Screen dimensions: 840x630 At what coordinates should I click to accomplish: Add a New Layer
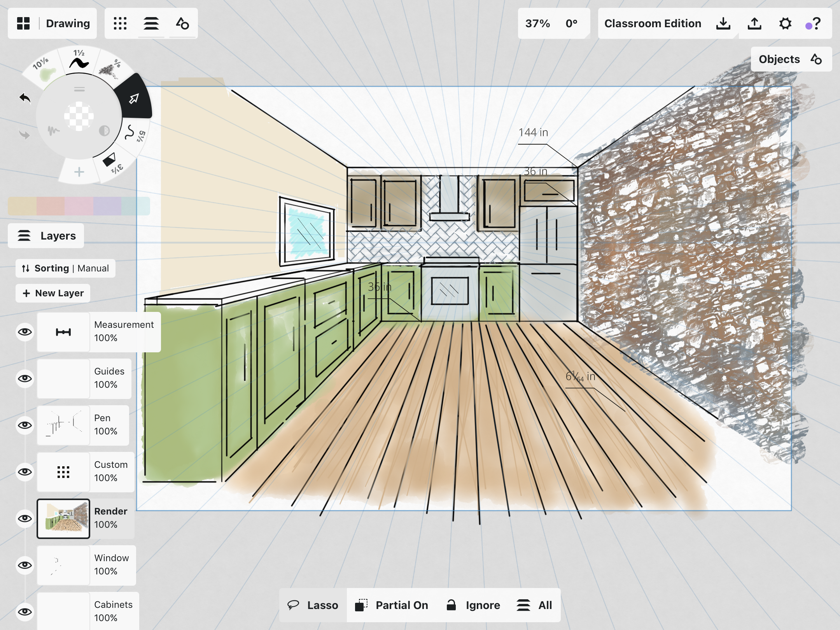(53, 293)
